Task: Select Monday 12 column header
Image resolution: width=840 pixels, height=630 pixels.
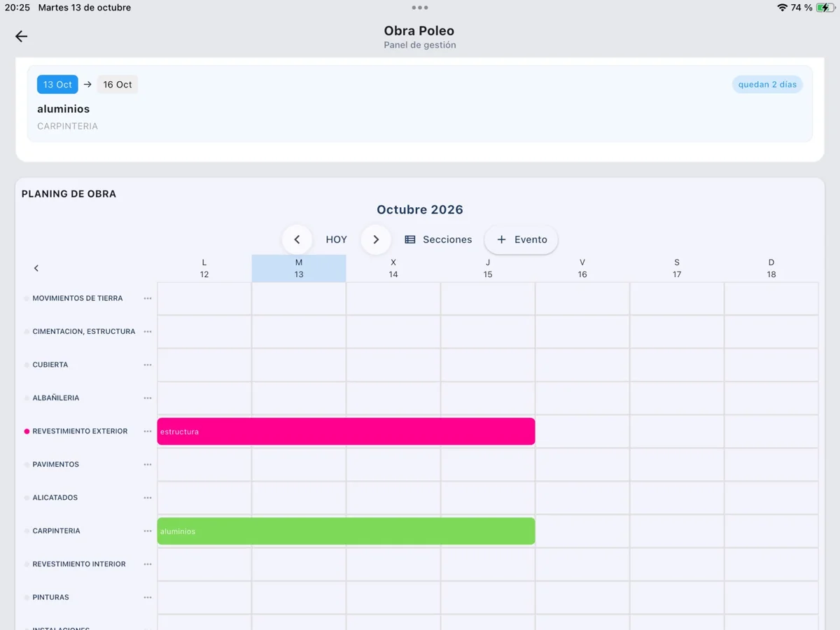Action: coord(204,268)
